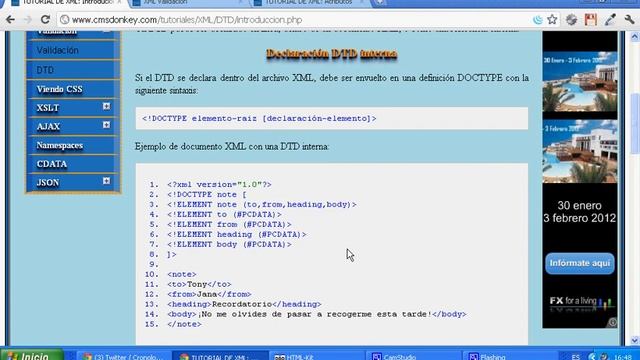Click code line 2 DOCTYPE note
The image size is (640, 360).
[x=207, y=195]
